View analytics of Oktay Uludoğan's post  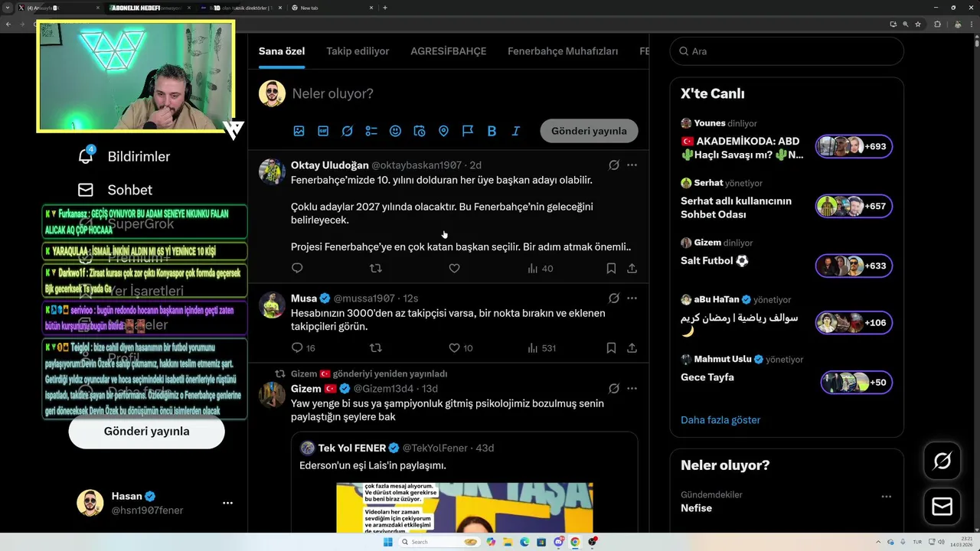click(541, 268)
